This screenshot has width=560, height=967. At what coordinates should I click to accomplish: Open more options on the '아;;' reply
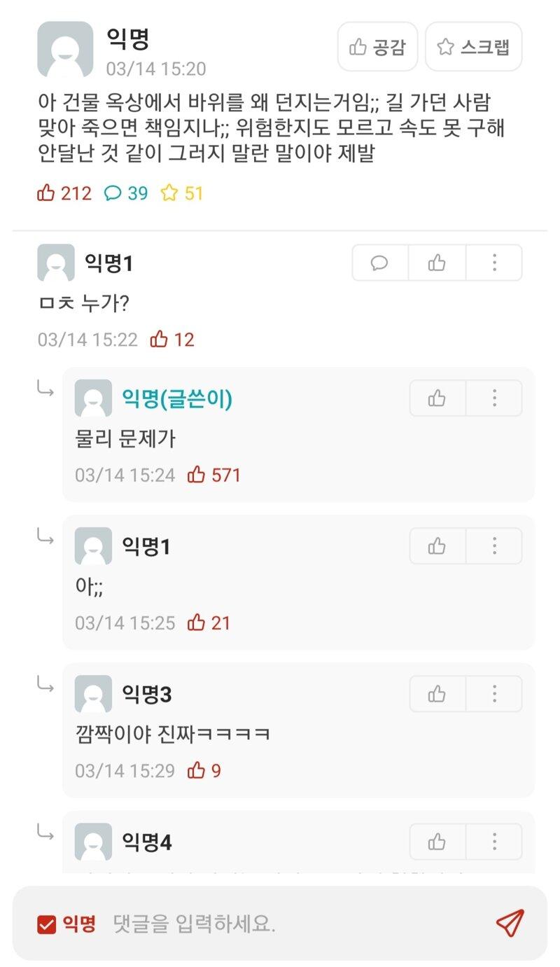coord(494,546)
